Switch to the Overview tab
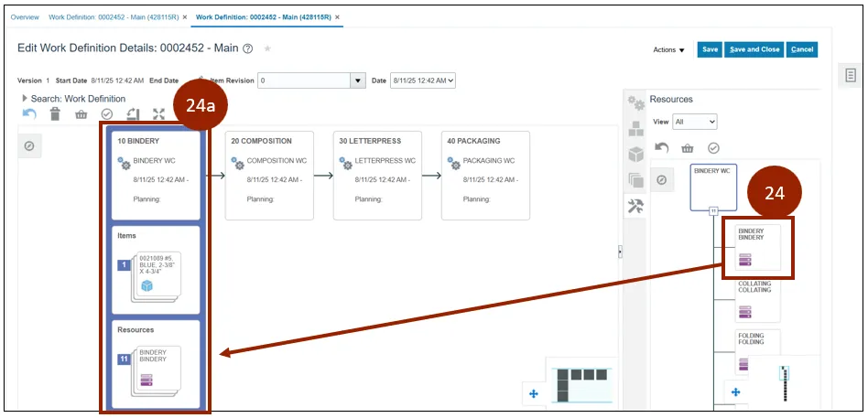 25,17
